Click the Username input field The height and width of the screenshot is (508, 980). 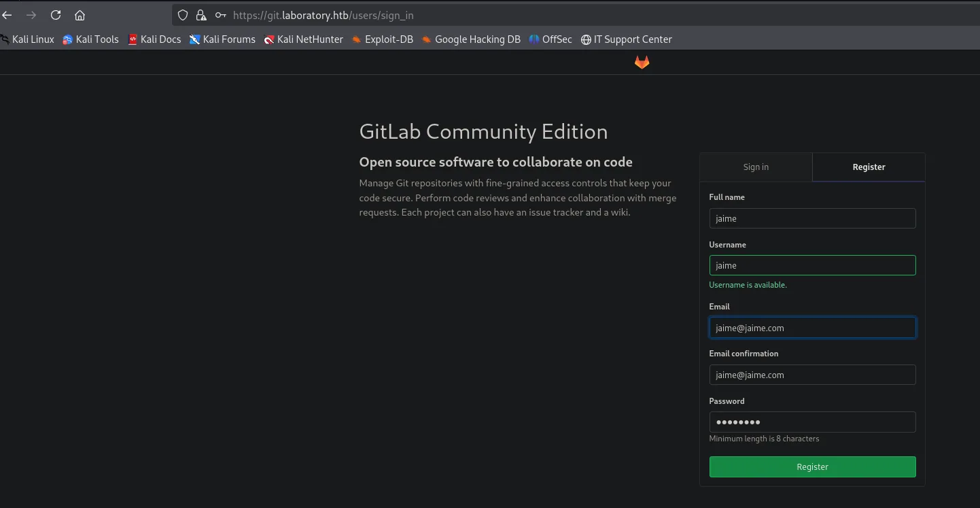coord(812,265)
